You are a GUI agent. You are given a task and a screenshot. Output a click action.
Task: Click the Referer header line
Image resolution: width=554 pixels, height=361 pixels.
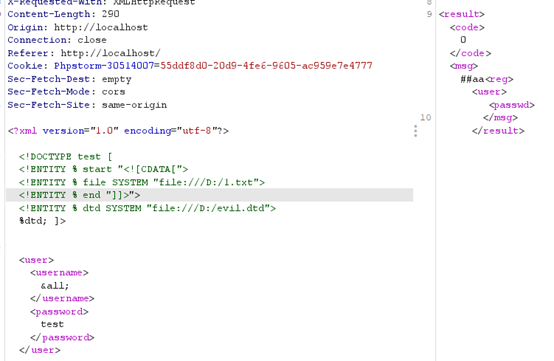(x=84, y=53)
